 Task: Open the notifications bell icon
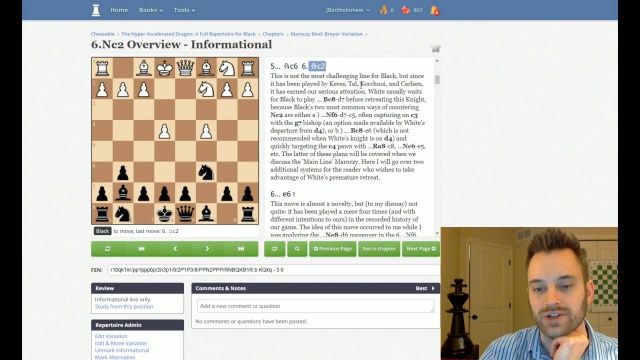point(434,10)
